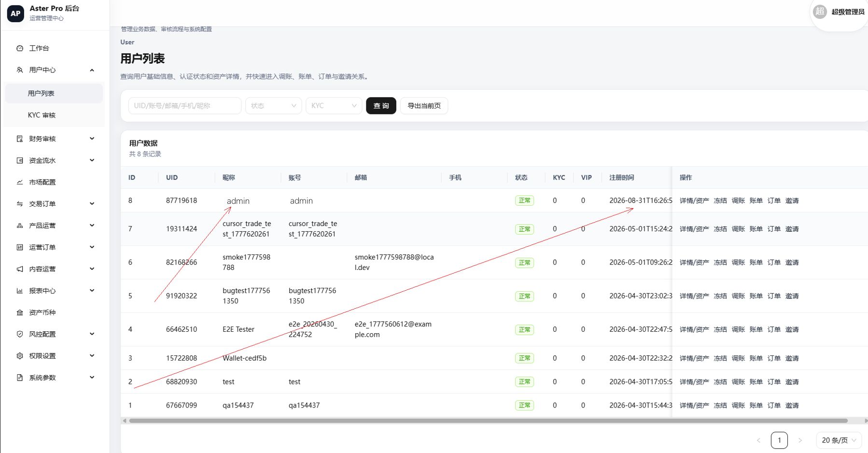Click the 工作台 dashboard icon
Viewport: 868px width, 453px height.
[20, 48]
